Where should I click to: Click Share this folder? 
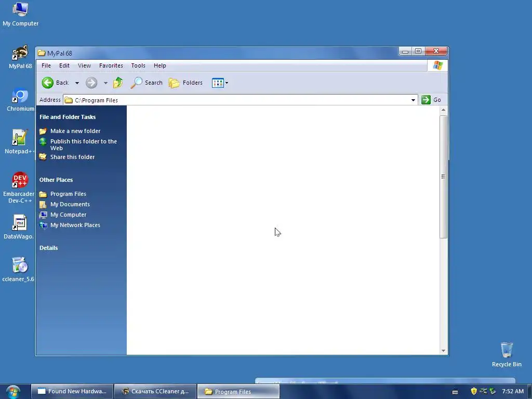[72, 157]
